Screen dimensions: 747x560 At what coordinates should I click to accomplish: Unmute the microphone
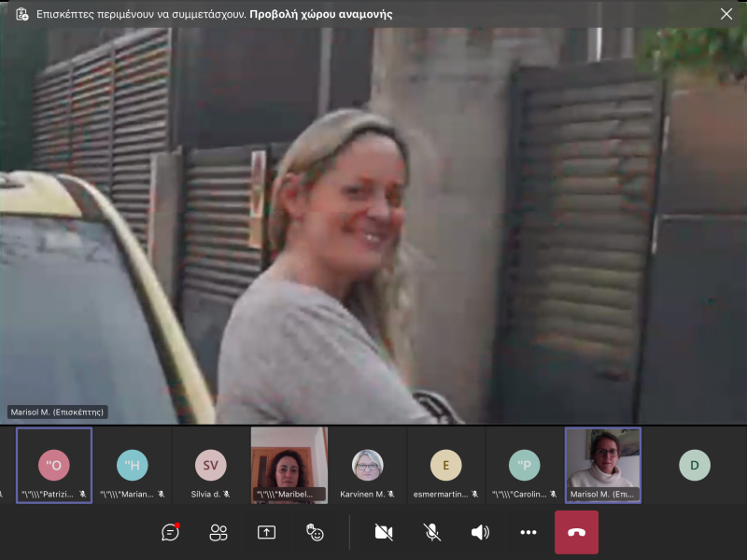pyautogui.click(x=431, y=532)
